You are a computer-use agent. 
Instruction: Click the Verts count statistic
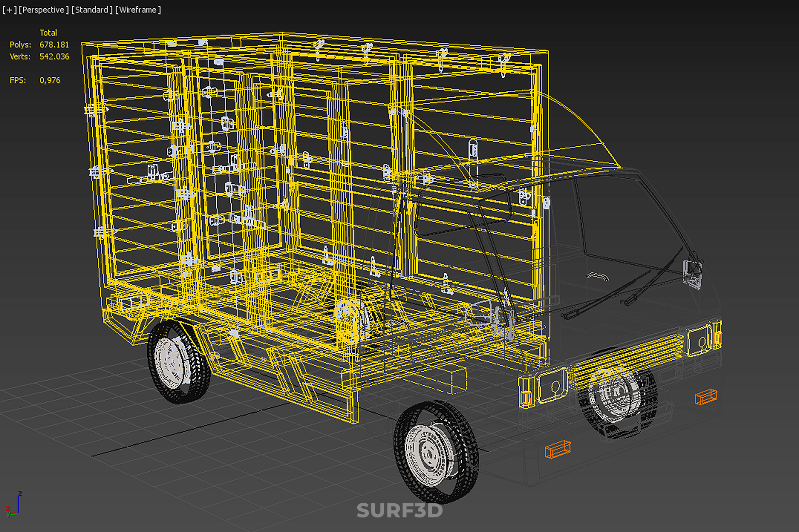(x=54, y=57)
